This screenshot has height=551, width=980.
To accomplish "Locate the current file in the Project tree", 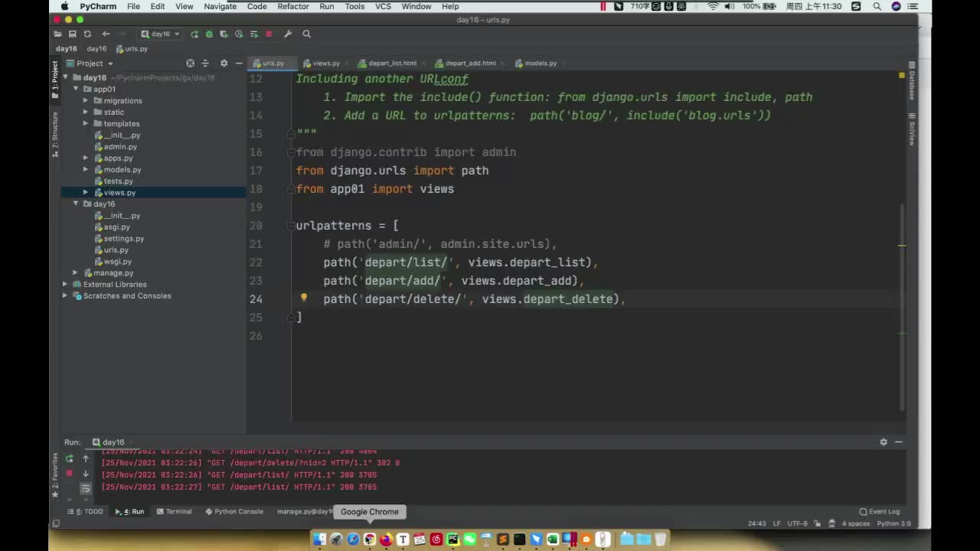I will pyautogui.click(x=190, y=63).
